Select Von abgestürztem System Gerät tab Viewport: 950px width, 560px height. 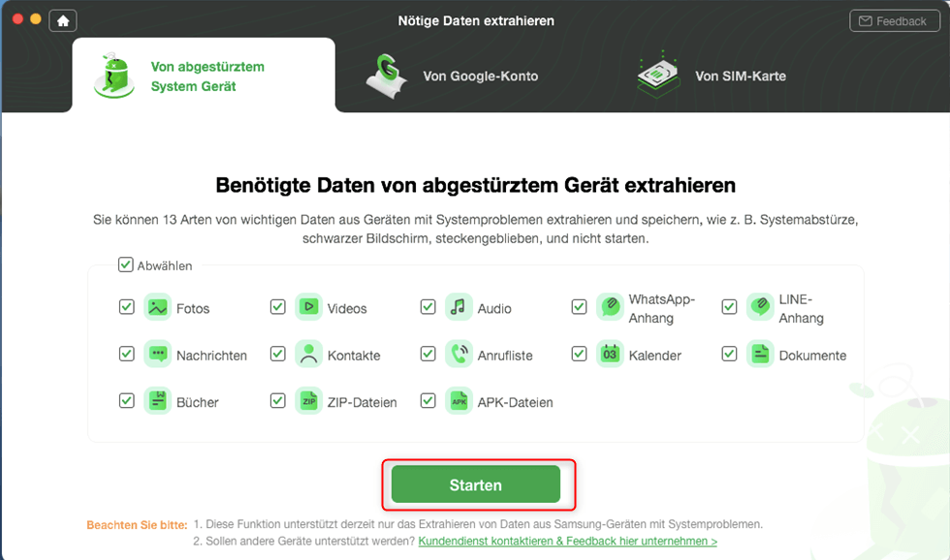(204, 77)
